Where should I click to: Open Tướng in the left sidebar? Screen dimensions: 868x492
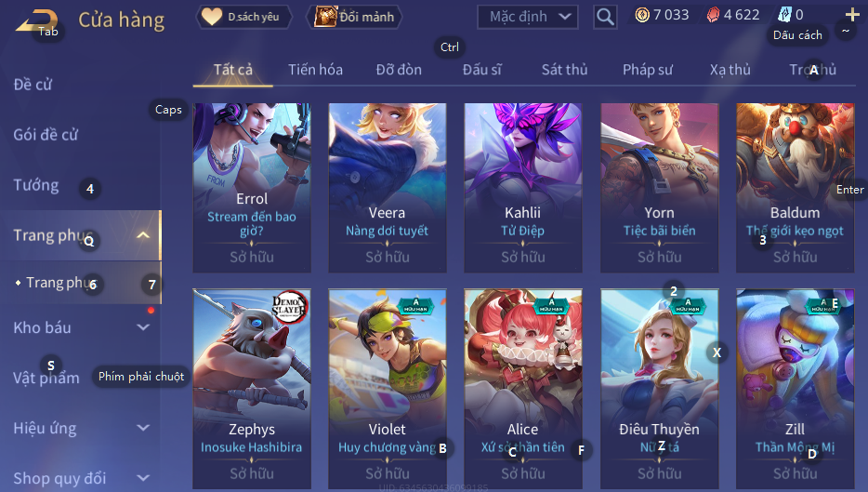coord(36,185)
